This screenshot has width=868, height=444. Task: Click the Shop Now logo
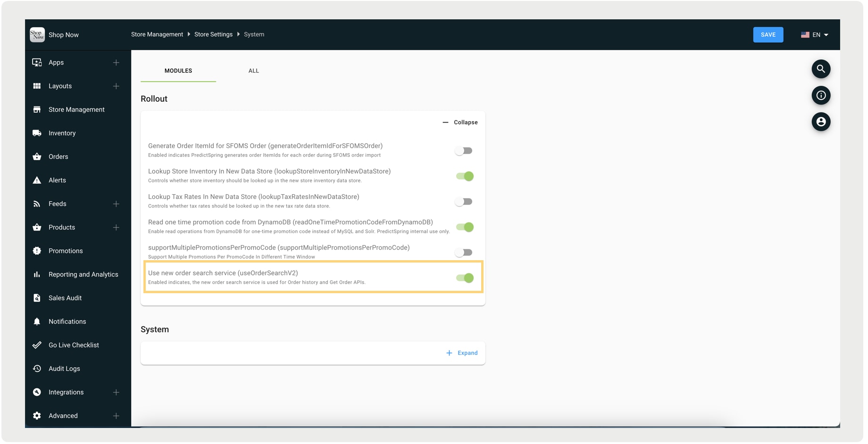(37, 34)
